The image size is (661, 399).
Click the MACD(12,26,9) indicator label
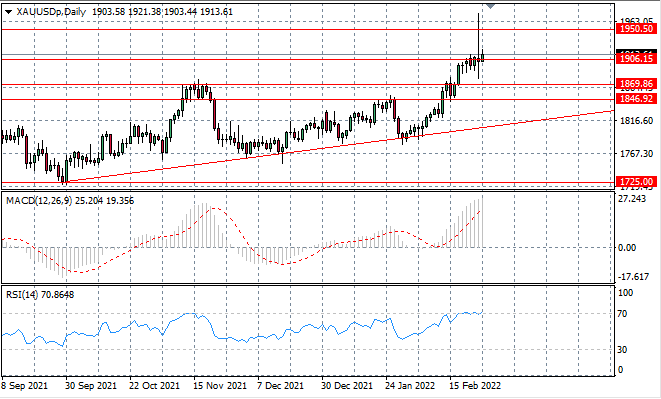pos(40,201)
